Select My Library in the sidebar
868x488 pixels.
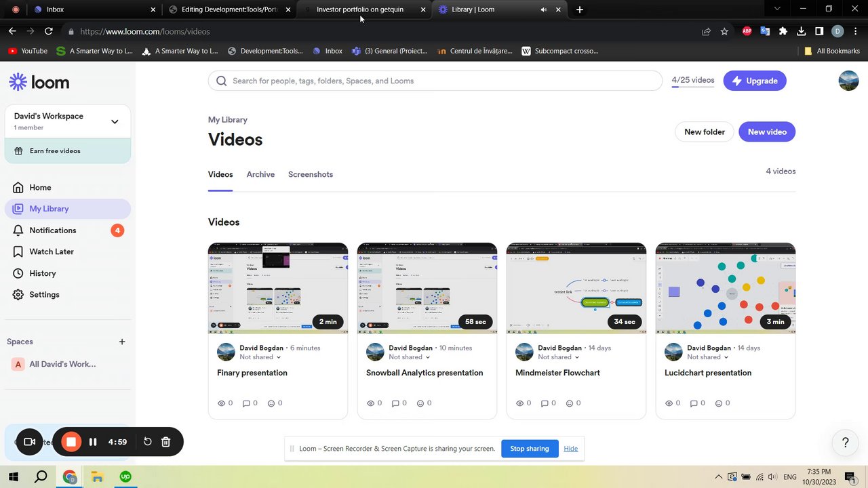[68, 209]
